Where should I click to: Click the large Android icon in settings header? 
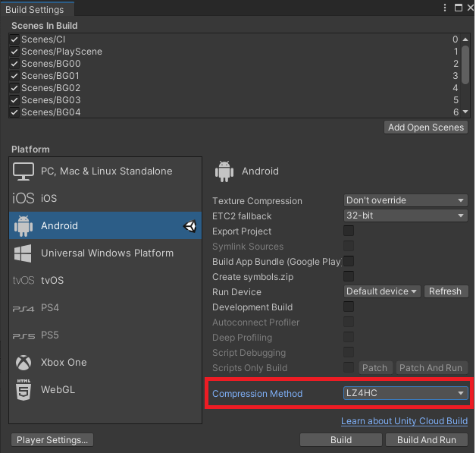click(224, 171)
